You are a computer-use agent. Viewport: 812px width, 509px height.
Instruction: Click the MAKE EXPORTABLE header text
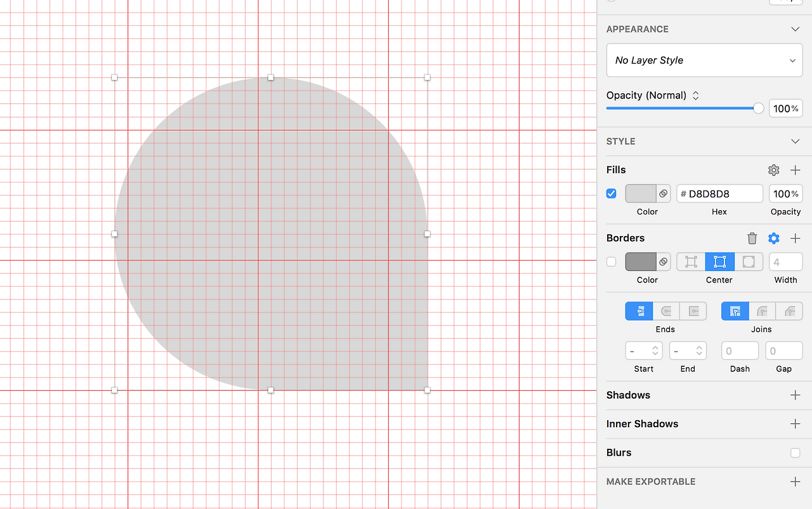651,482
